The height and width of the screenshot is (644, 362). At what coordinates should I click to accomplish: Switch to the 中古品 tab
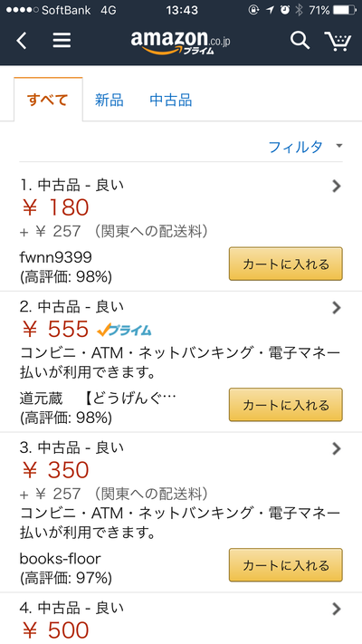pyautogui.click(x=171, y=101)
